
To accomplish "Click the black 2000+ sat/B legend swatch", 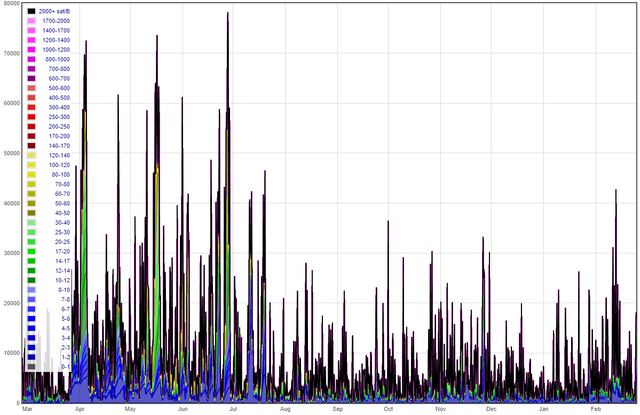I will [31, 11].
